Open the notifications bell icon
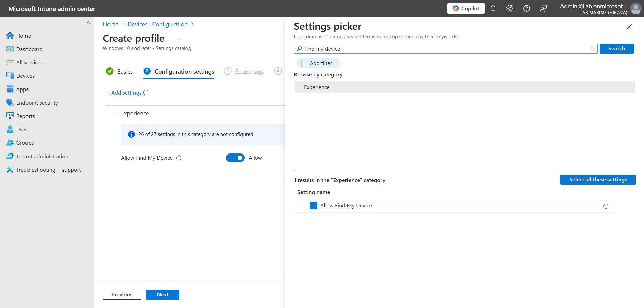Screen dimensions: 644x308 tap(493, 8)
